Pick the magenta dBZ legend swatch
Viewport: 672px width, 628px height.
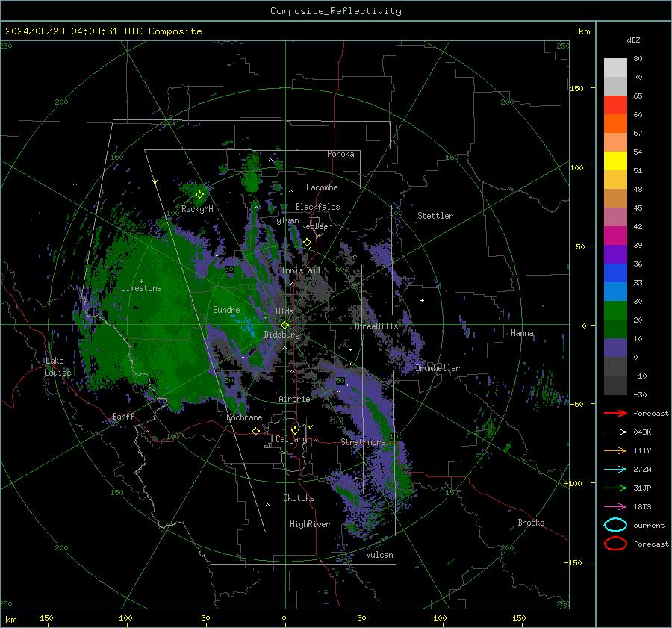(x=615, y=235)
